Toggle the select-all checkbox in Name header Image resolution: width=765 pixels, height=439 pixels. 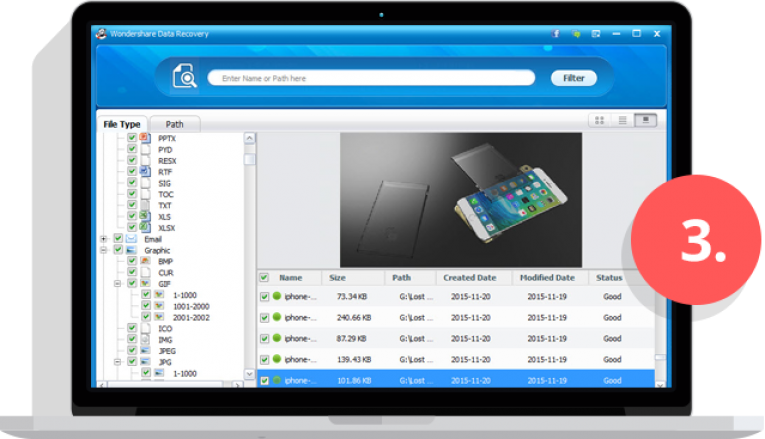click(264, 278)
